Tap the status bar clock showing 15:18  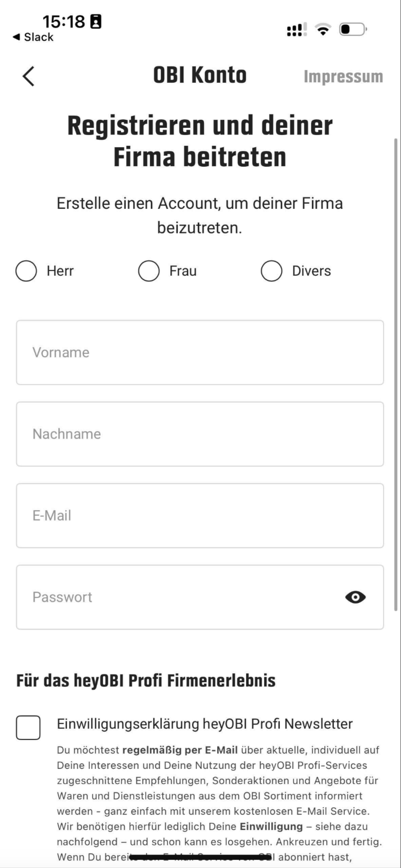(64, 21)
